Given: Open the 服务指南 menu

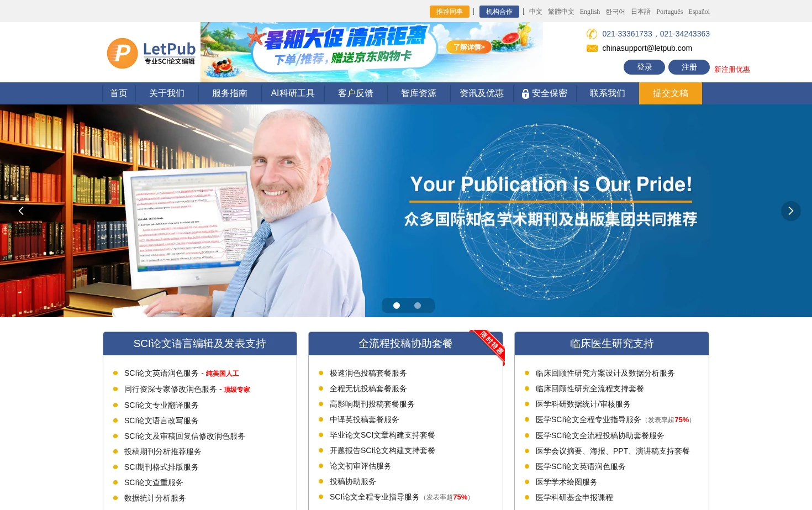Looking at the screenshot, I should (x=230, y=93).
